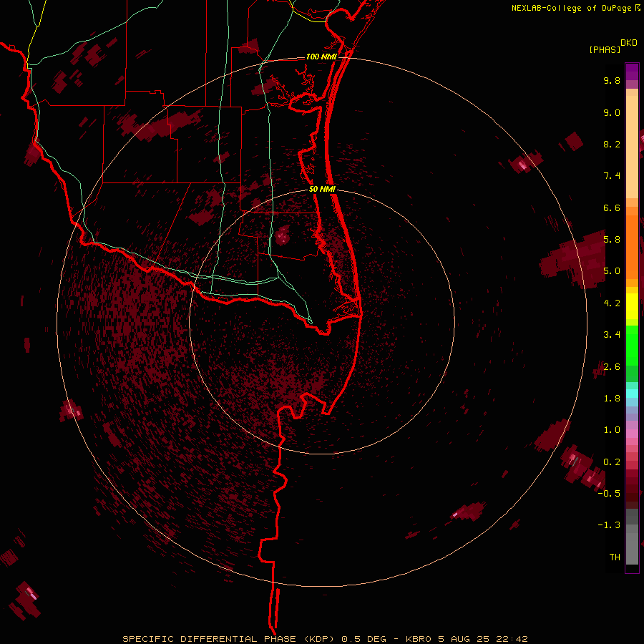Screen dimensions: 644x644
Task: Click the TH threshold label
Action: [x=615, y=557]
